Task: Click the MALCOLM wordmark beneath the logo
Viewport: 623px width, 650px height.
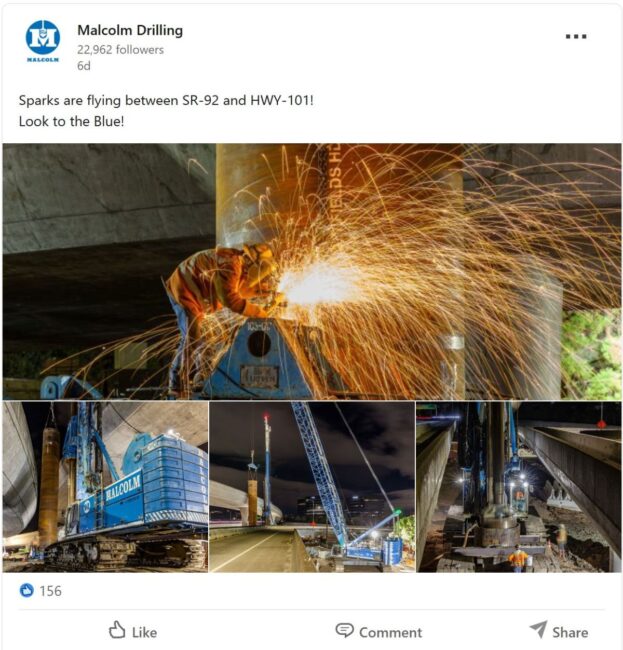Action: pos(43,60)
